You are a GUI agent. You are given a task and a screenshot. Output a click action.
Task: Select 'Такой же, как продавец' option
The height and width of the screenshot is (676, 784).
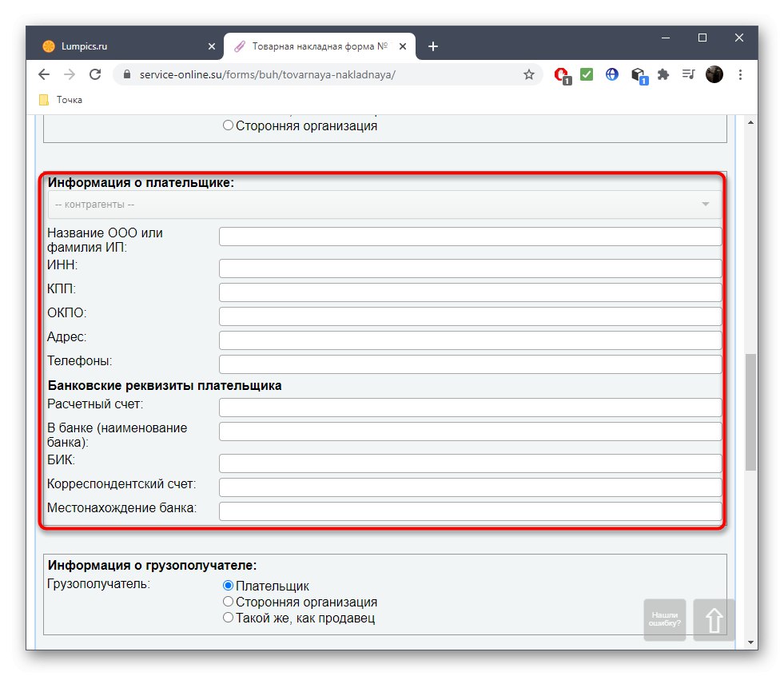click(x=227, y=618)
